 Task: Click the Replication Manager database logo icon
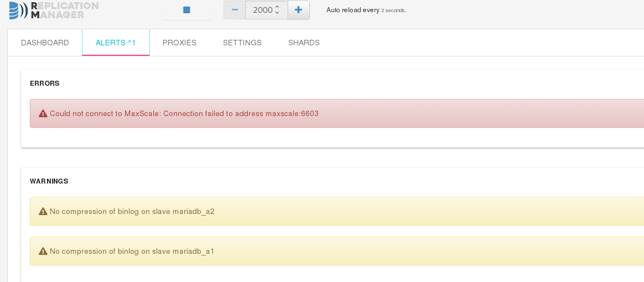18,11
